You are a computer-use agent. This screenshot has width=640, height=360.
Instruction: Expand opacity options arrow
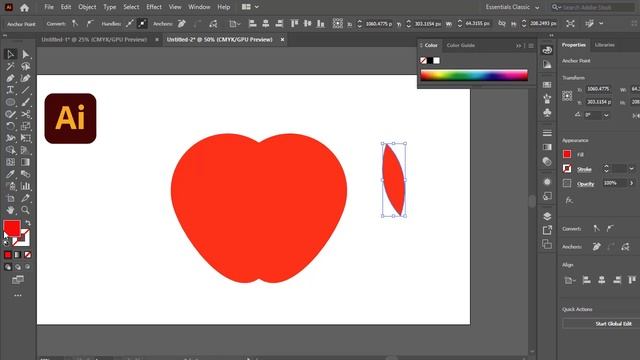(631, 183)
